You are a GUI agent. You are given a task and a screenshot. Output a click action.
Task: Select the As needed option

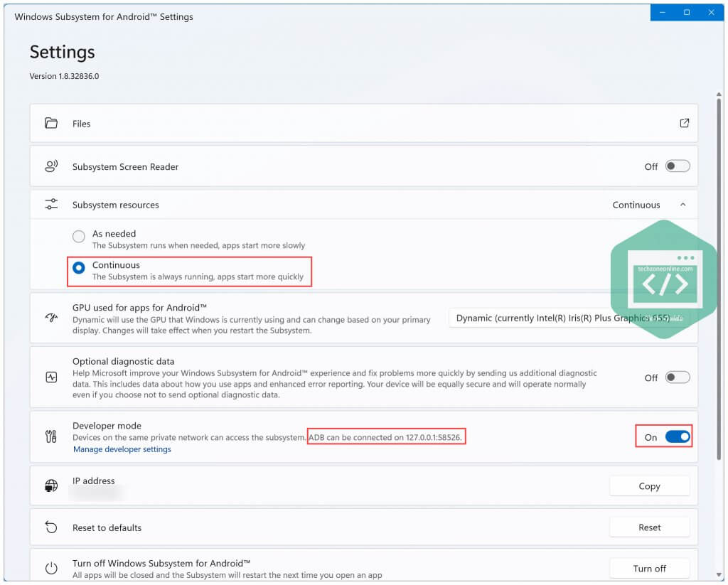78,235
